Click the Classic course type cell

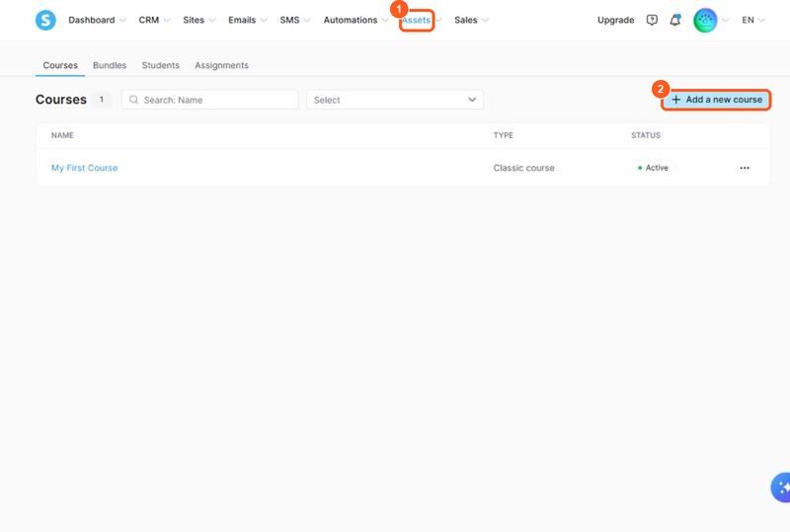523,168
